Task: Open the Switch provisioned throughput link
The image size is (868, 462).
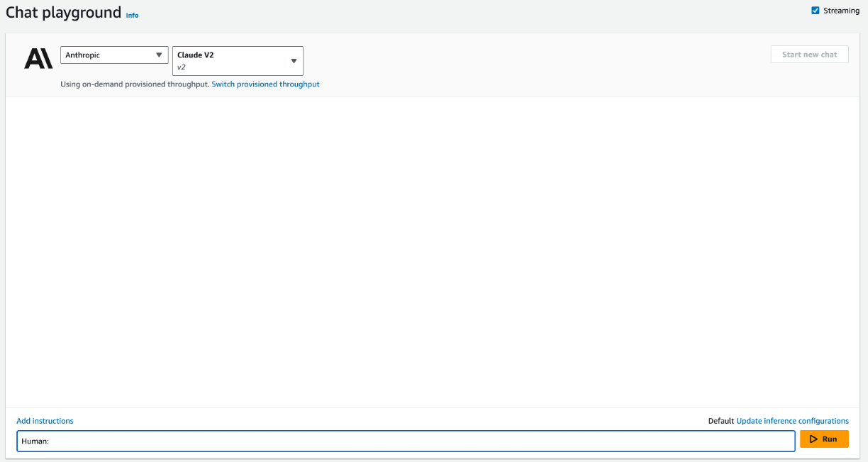Action: coord(265,84)
